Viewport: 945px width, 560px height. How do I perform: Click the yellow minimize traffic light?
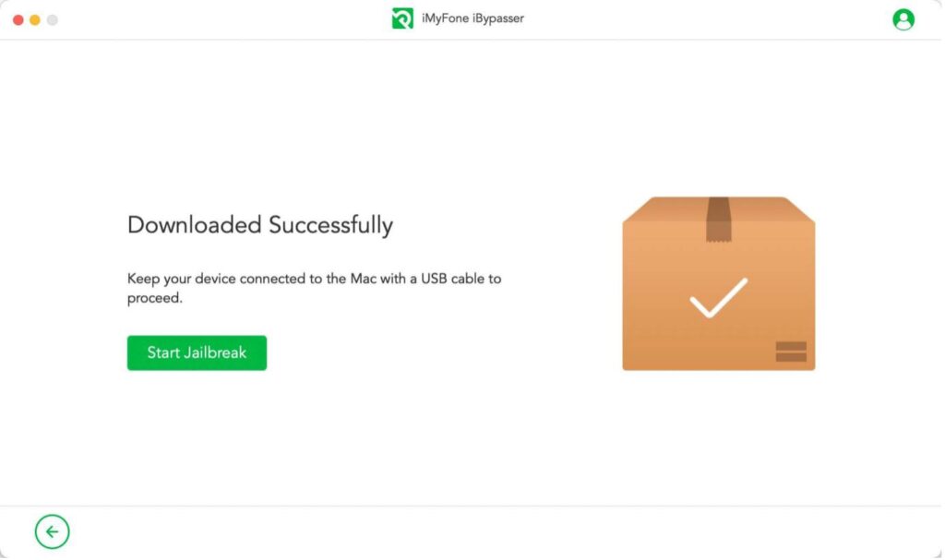pyautogui.click(x=34, y=18)
